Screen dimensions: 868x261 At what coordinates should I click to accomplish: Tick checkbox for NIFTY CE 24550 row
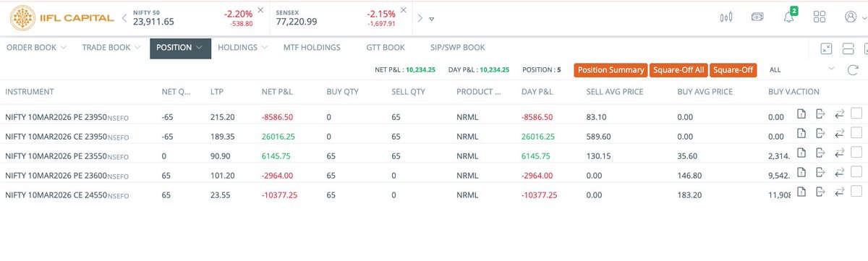(x=856, y=191)
